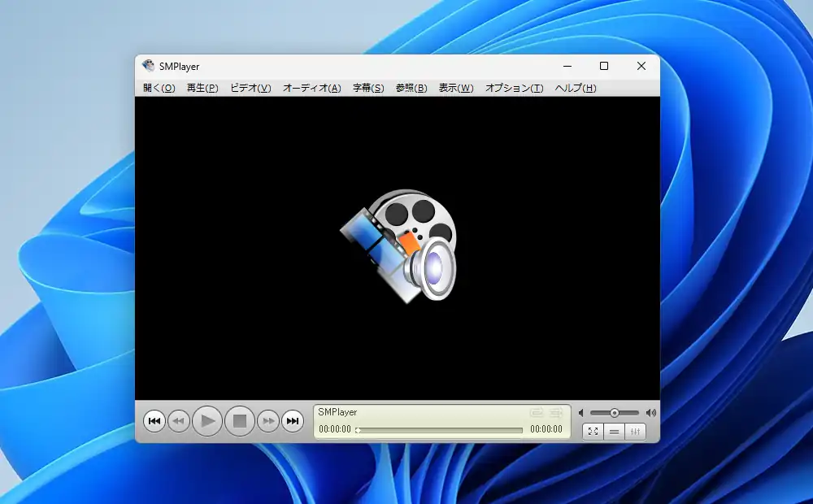Jump back to the previous item

pos(154,421)
